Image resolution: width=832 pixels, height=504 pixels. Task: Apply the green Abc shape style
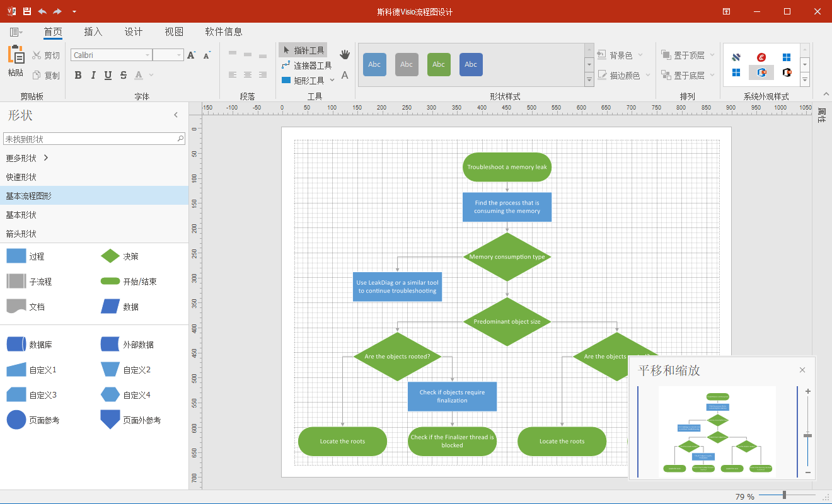[439, 64]
